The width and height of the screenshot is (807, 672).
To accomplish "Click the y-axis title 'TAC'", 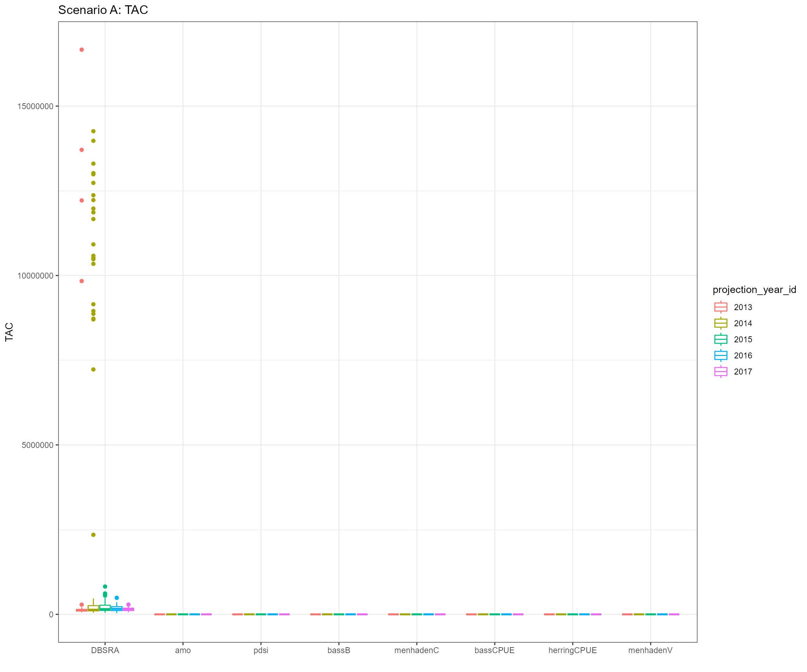I will (9, 332).
